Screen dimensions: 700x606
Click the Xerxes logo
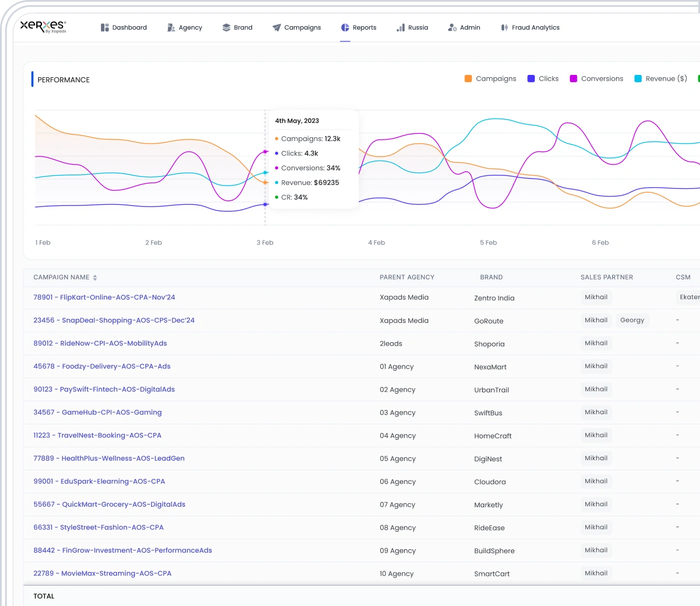click(43, 27)
